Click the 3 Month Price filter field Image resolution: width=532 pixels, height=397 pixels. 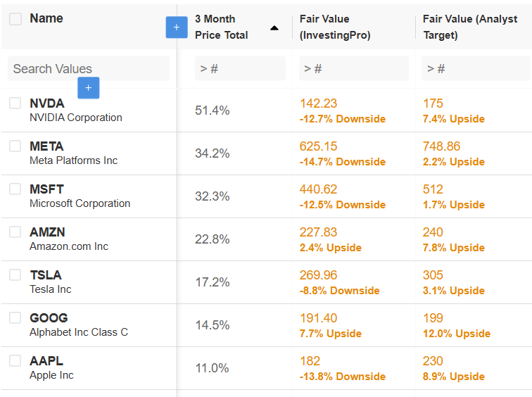240,68
